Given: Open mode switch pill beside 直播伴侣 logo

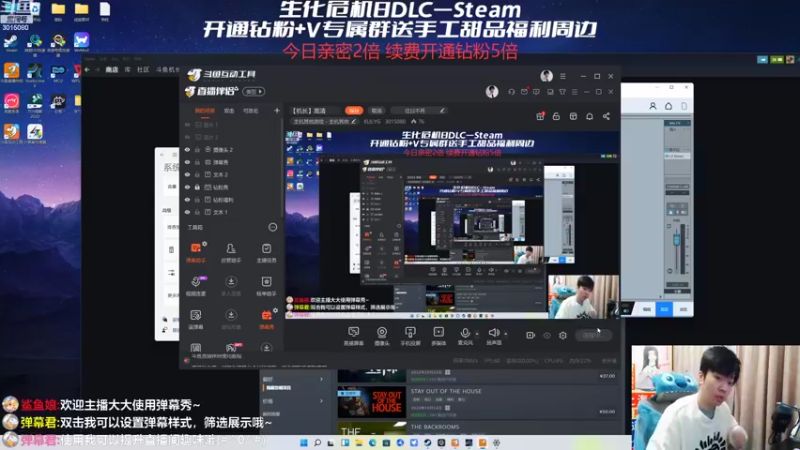Looking at the screenshot, I should (x=254, y=92).
